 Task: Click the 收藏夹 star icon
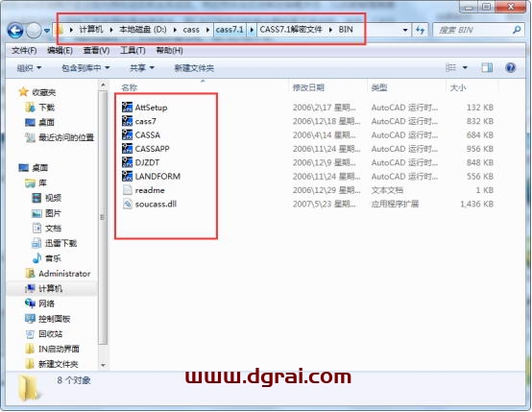(x=23, y=91)
